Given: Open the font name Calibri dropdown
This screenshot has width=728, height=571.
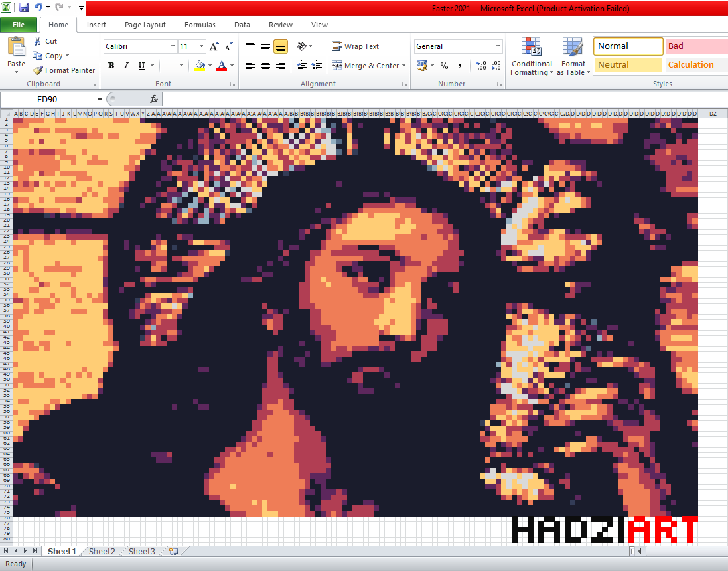Looking at the screenshot, I should pos(173,46).
